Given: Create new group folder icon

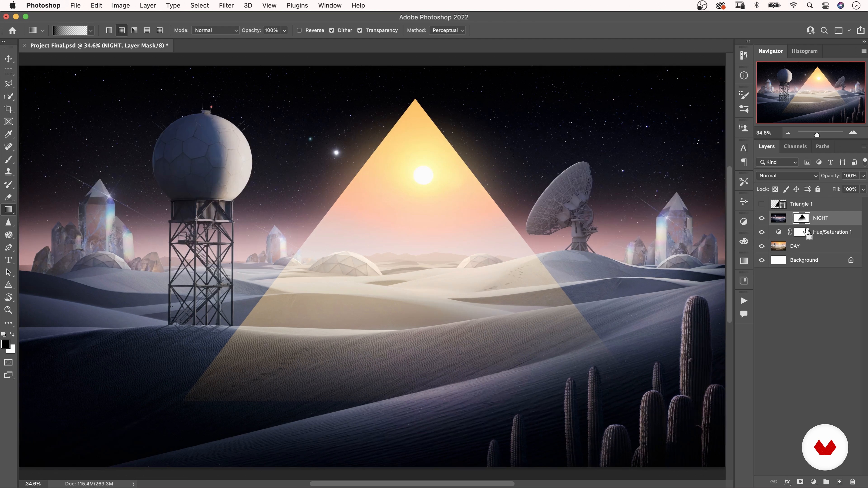Looking at the screenshot, I should click(x=826, y=482).
